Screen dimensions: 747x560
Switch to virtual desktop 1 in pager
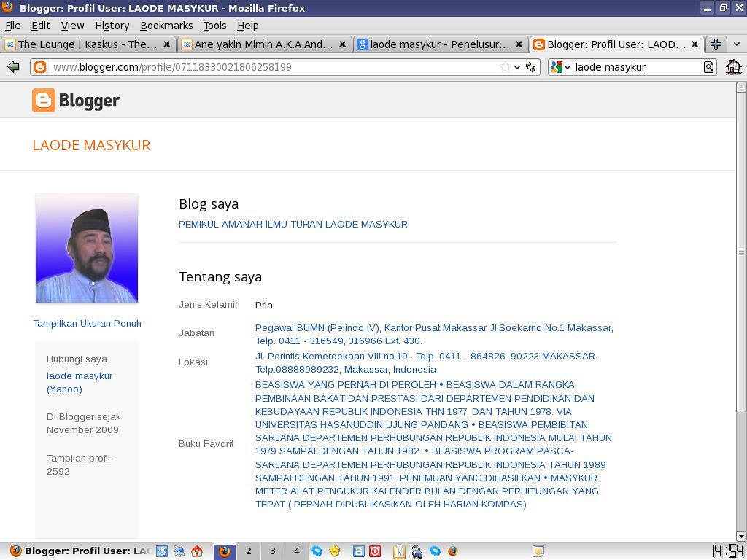(225, 551)
